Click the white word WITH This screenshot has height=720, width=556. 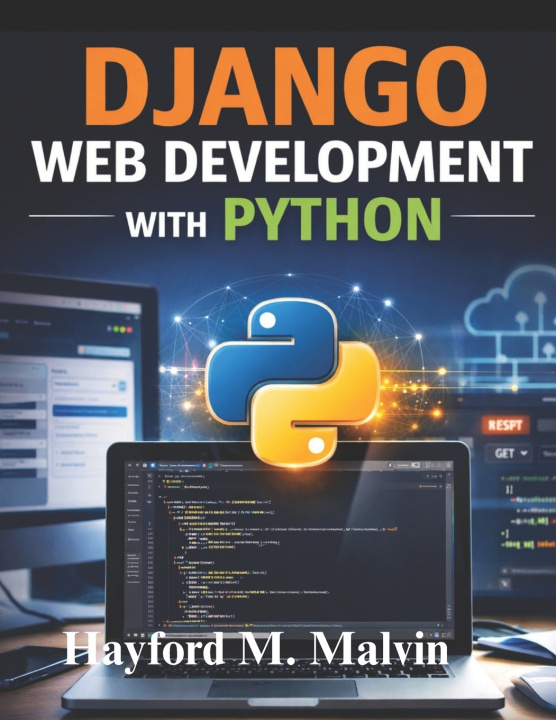166,225
